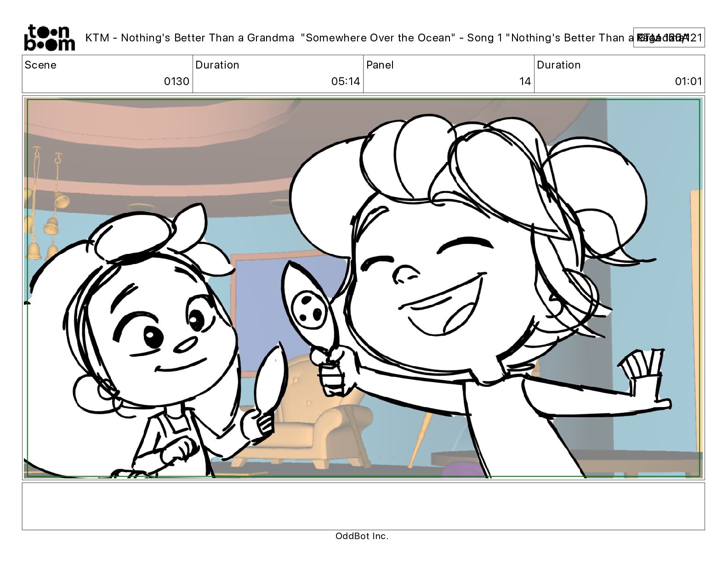The width and height of the screenshot is (728, 563).
Task: Click the Panel label
Action: (x=380, y=65)
